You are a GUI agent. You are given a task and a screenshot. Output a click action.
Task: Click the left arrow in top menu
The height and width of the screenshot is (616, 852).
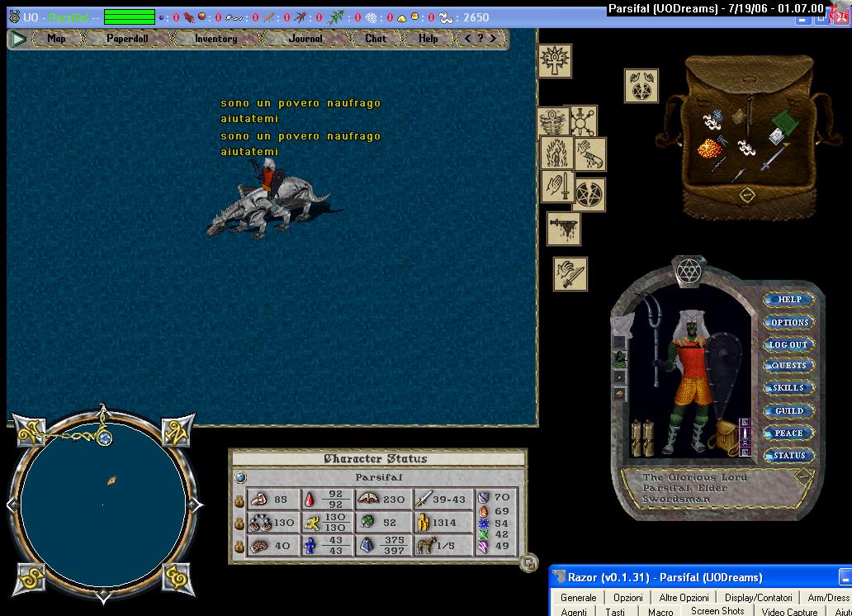pos(468,38)
